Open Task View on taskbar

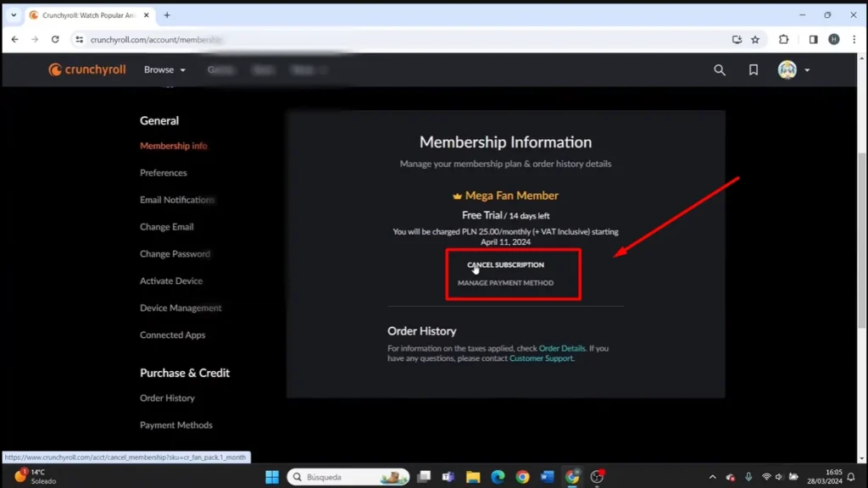point(424,477)
